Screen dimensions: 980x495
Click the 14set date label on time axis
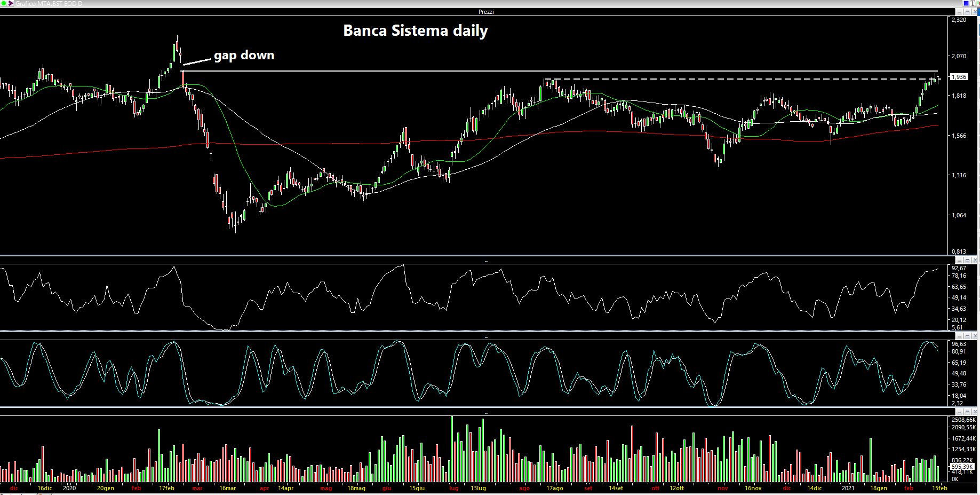click(616, 488)
